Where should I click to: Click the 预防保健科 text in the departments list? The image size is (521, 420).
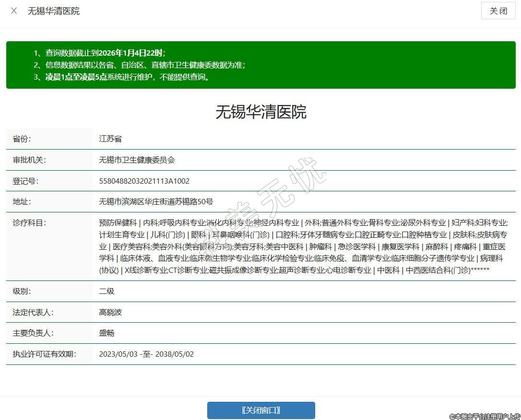click(118, 222)
